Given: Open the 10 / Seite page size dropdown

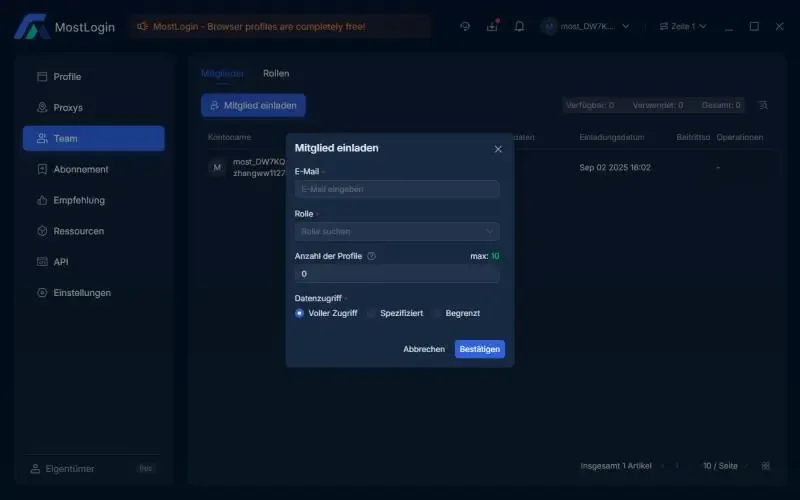Looking at the screenshot, I should 724,466.
